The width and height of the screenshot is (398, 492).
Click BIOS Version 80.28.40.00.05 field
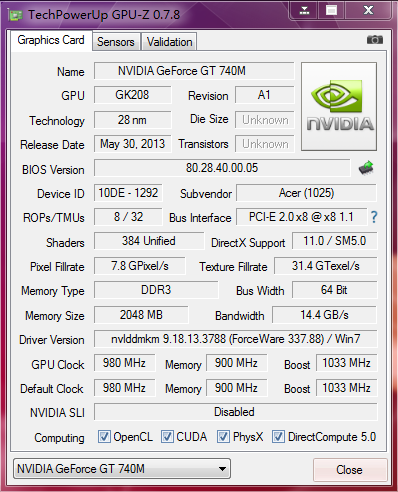tap(222, 168)
